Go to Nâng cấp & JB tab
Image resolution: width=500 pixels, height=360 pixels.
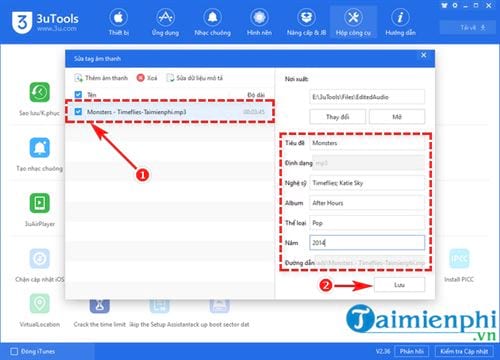306,22
